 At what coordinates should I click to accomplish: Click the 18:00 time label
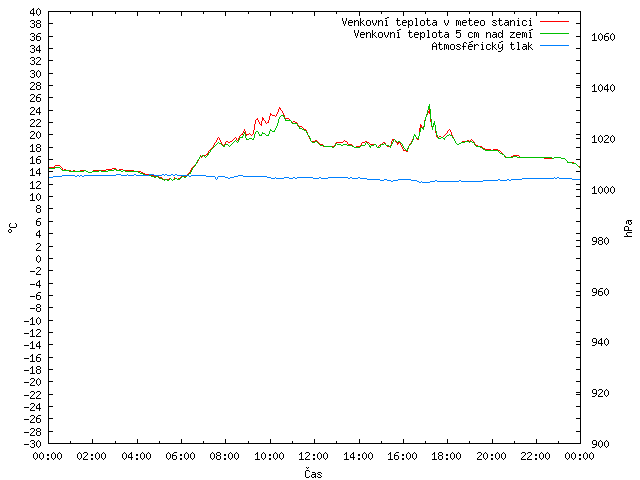[447, 456]
